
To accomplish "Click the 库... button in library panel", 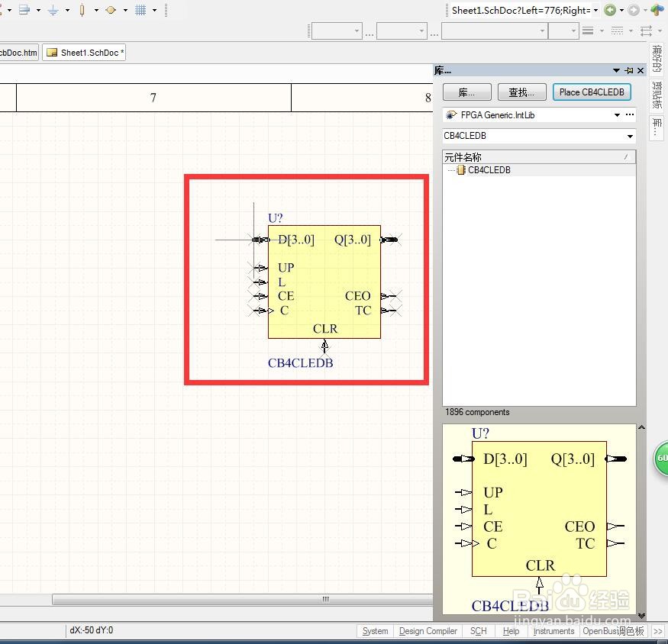I will tap(467, 92).
